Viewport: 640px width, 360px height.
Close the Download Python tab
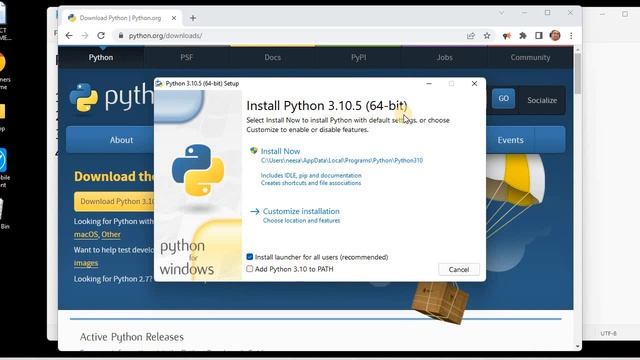pyautogui.click(x=174, y=18)
